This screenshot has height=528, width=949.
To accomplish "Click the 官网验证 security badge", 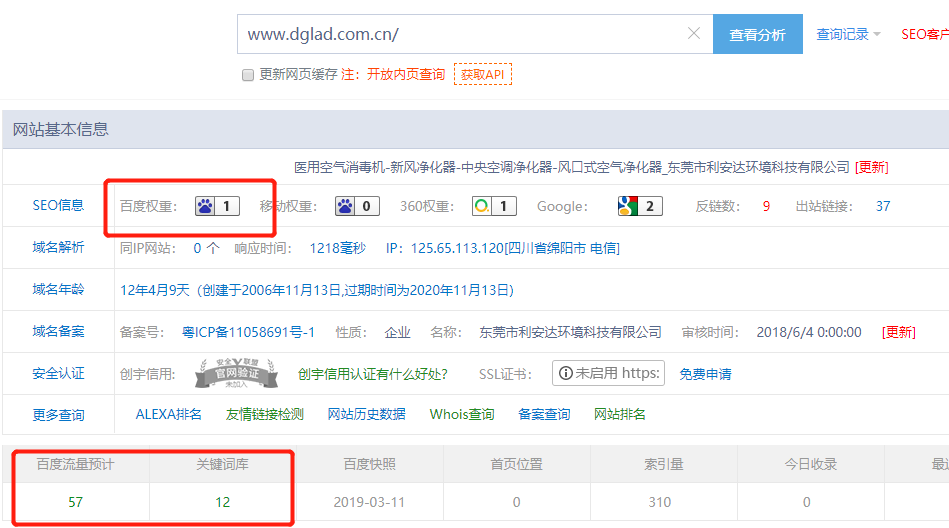I will tap(237, 373).
